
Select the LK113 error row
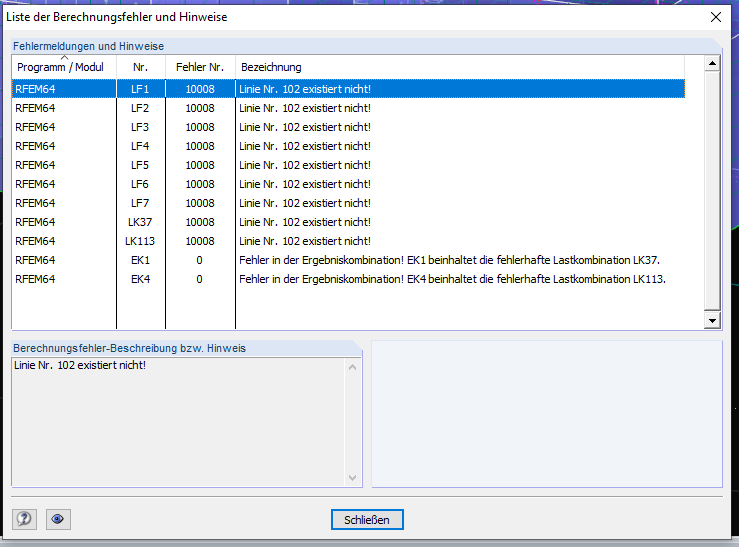(x=348, y=241)
